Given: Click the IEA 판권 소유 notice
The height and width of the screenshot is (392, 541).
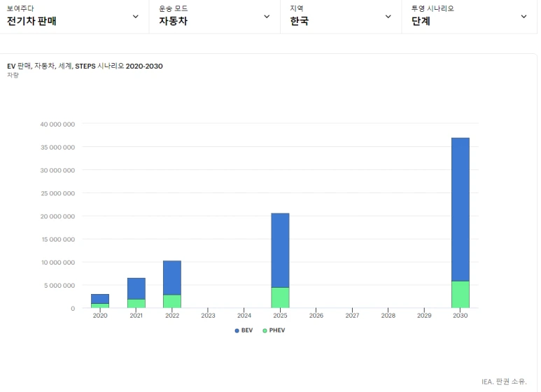Looking at the screenshot, I should click(x=504, y=381).
